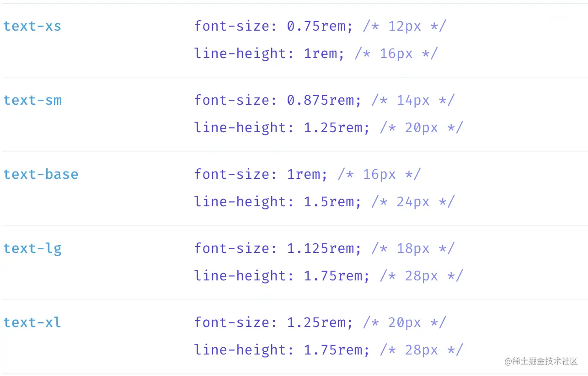The height and width of the screenshot is (376, 588).
Task: Click the line-height: 1rem declaration
Action: coord(269,54)
